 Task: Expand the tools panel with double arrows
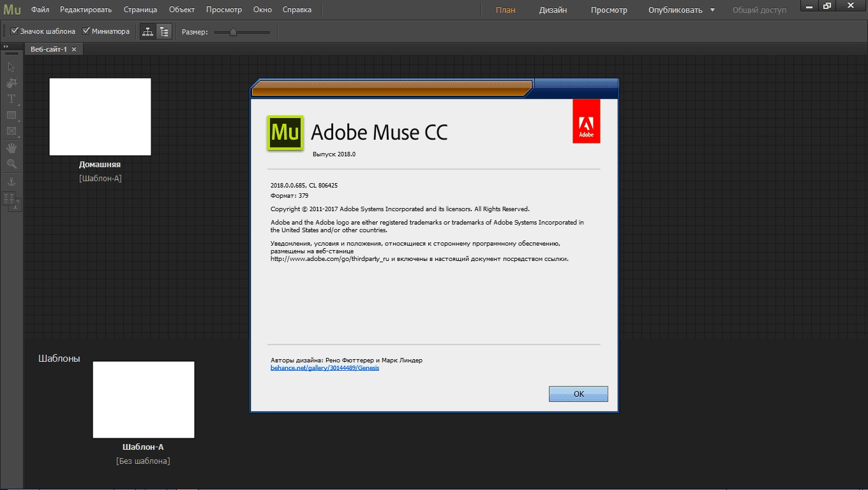6,47
